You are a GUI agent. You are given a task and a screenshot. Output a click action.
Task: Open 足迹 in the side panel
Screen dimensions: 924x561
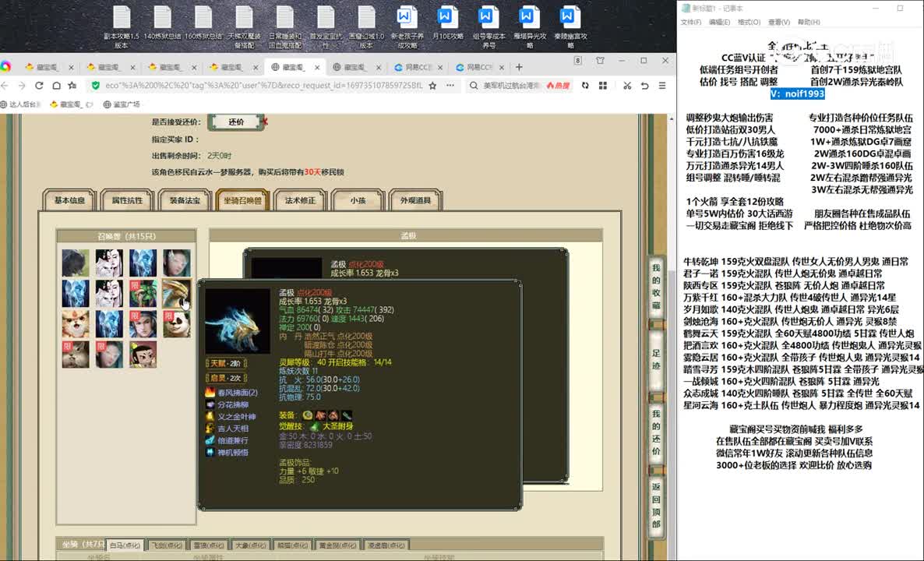point(656,359)
